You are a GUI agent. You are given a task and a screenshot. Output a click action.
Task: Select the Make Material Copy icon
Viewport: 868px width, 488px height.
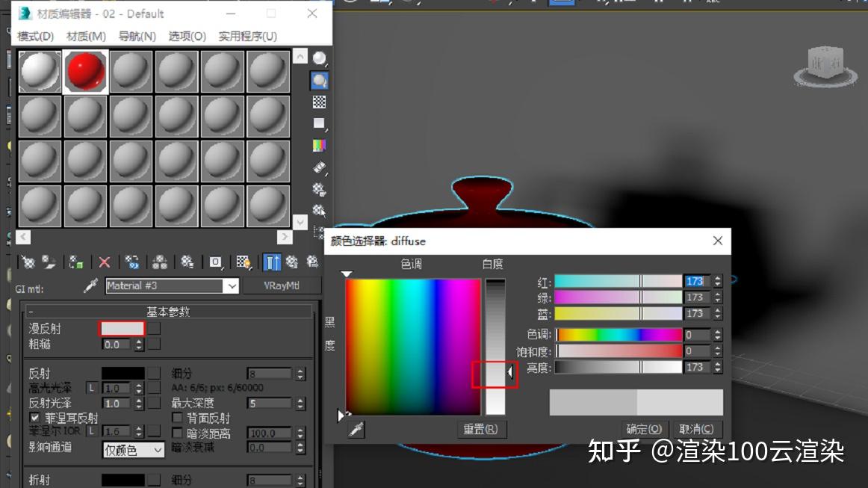click(x=131, y=262)
